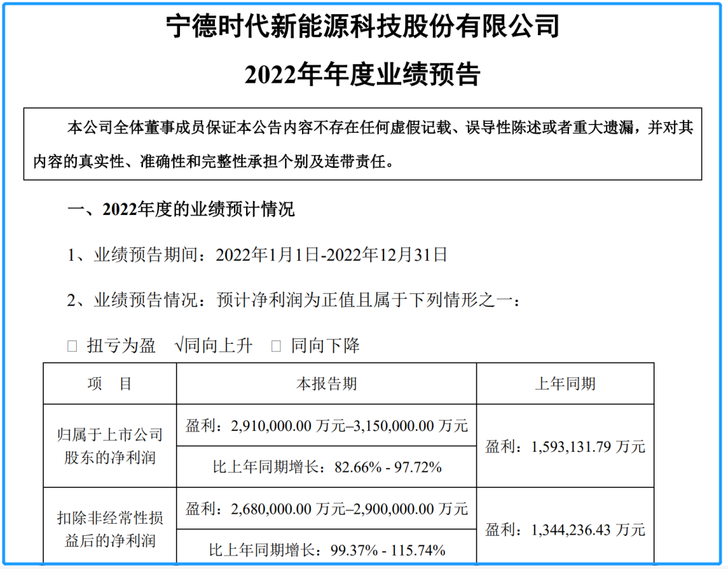The image size is (728, 569).
Task: Click the 上年同期 column header
Action: [x=565, y=384]
